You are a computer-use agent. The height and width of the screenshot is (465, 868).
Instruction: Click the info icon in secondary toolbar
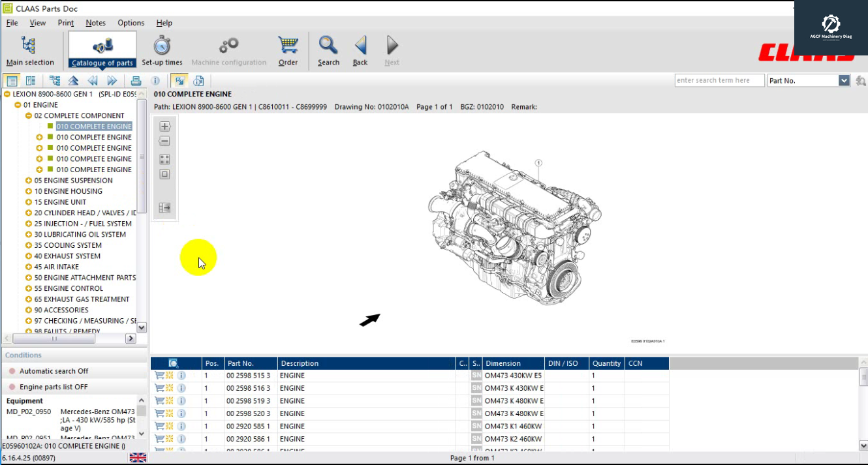[154, 80]
